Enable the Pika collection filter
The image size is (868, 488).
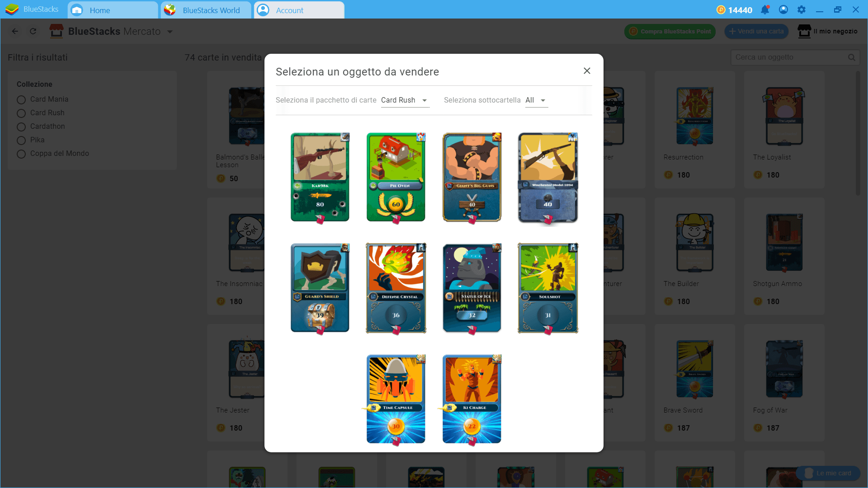(21, 140)
